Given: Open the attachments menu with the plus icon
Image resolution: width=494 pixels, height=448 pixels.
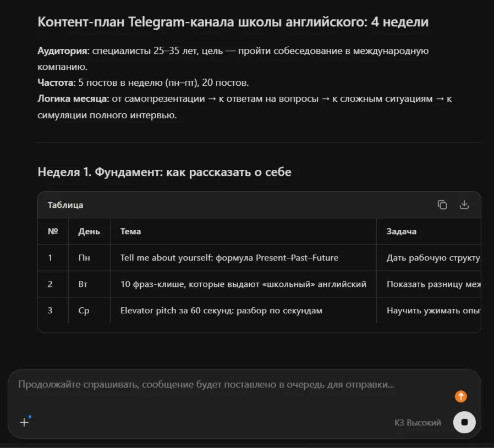Looking at the screenshot, I should click(x=24, y=422).
